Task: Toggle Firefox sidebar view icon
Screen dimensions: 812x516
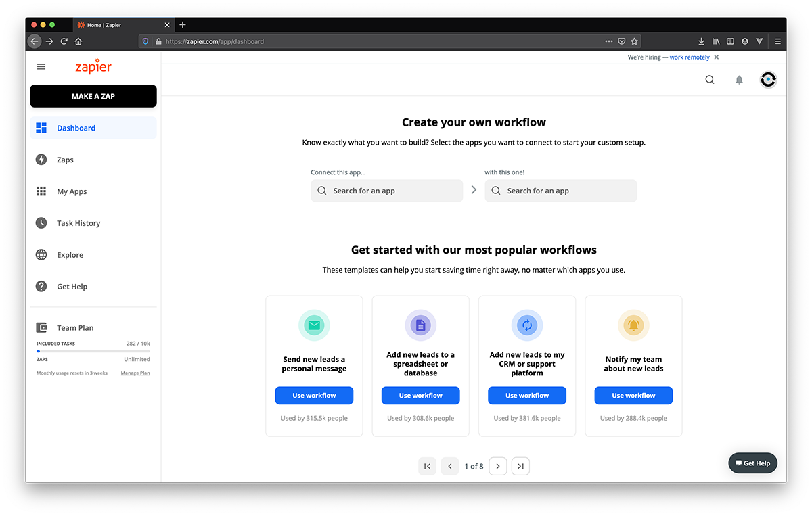Action: click(x=730, y=41)
